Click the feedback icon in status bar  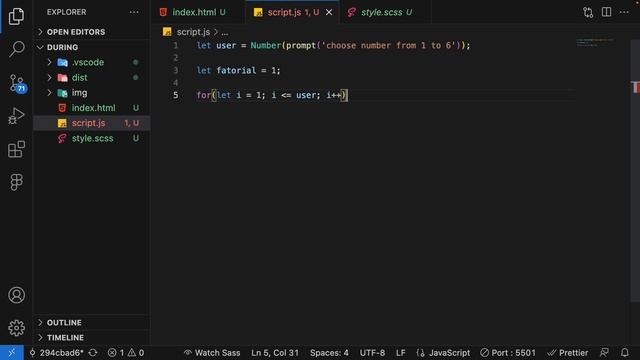[x=604, y=353]
